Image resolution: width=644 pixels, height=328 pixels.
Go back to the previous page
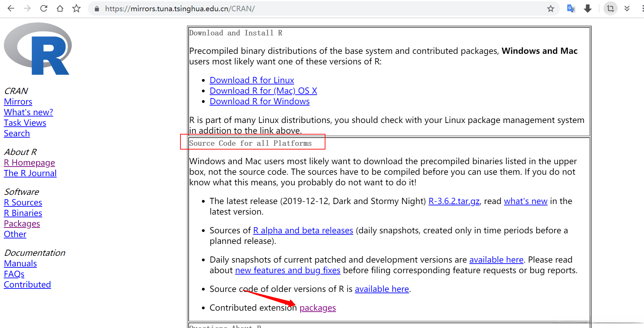11,9
